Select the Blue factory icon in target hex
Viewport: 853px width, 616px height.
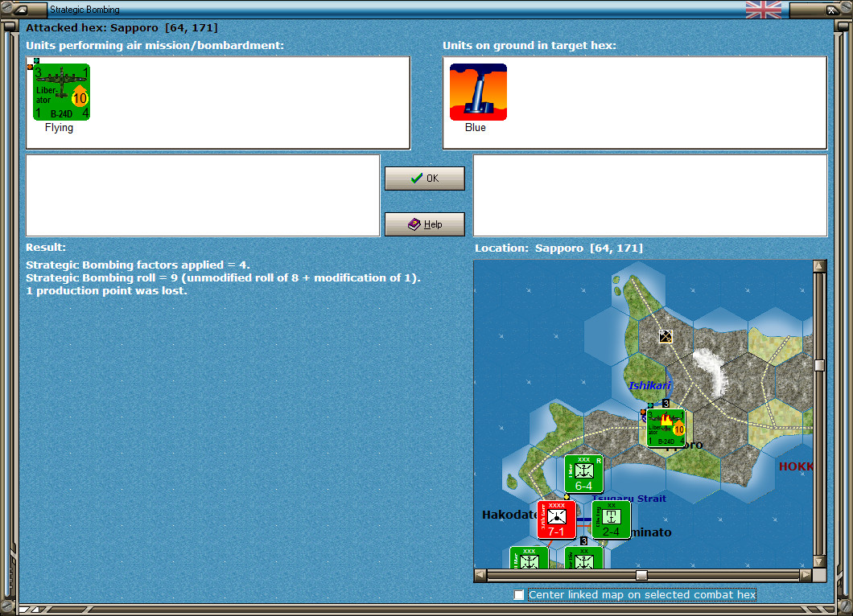click(x=478, y=92)
